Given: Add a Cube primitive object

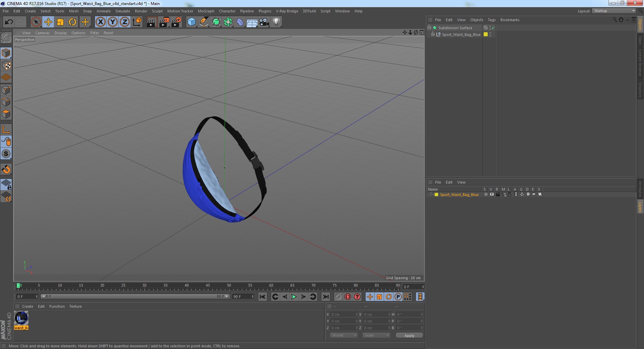Looking at the screenshot, I should 192,22.
